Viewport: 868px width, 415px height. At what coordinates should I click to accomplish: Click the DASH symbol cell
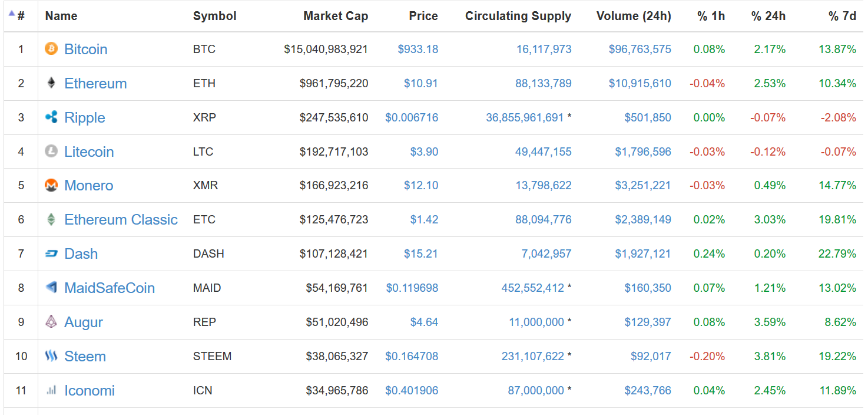208,253
